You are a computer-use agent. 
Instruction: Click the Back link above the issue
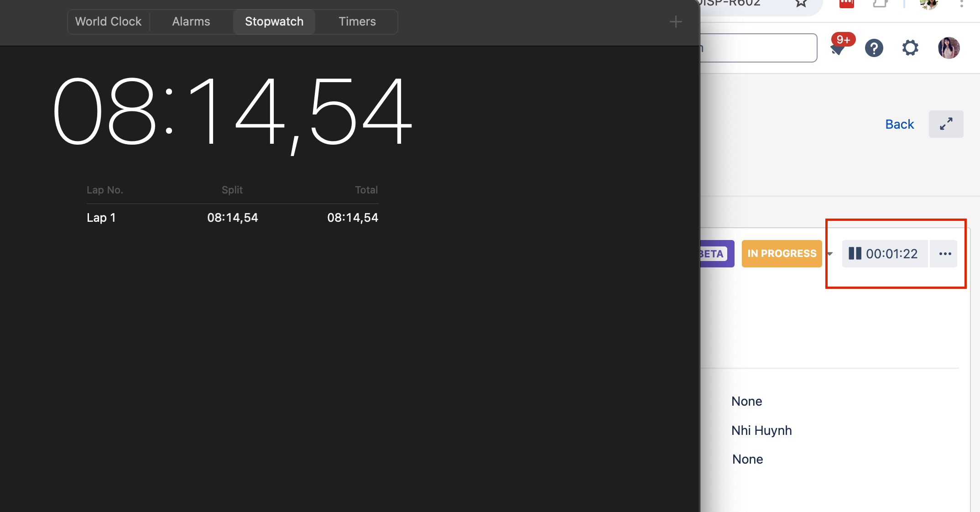[x=899, y=124]
